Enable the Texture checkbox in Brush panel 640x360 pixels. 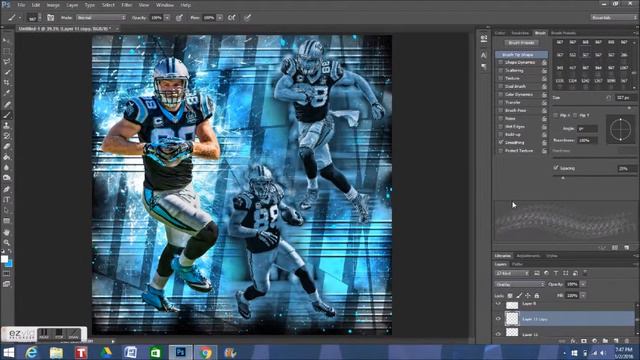[501, 78]
